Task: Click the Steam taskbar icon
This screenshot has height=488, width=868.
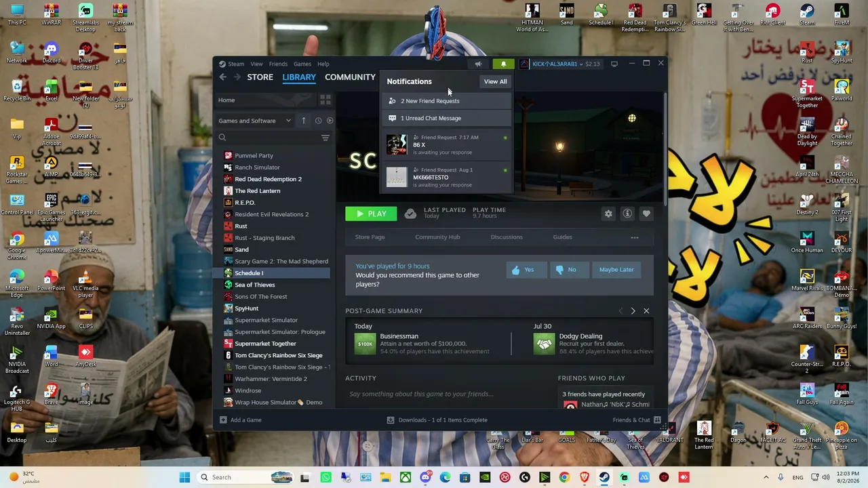Action: coord(604,477)
